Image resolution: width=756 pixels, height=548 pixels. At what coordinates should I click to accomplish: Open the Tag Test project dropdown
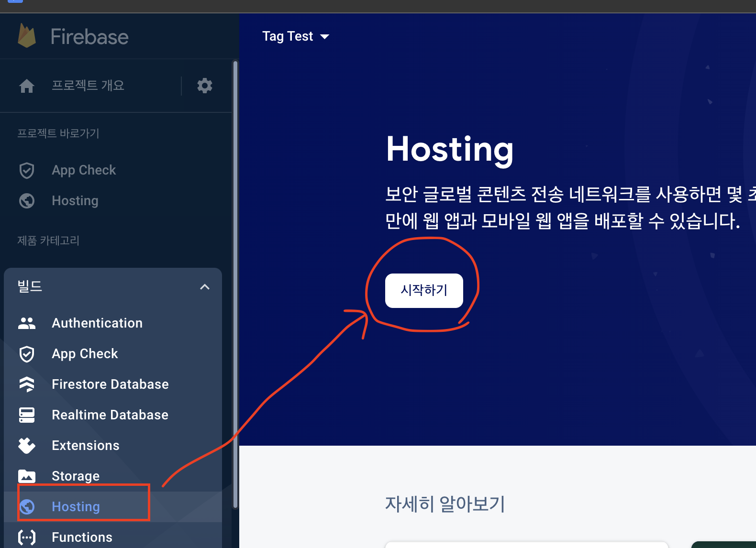[x=296, y=36]
